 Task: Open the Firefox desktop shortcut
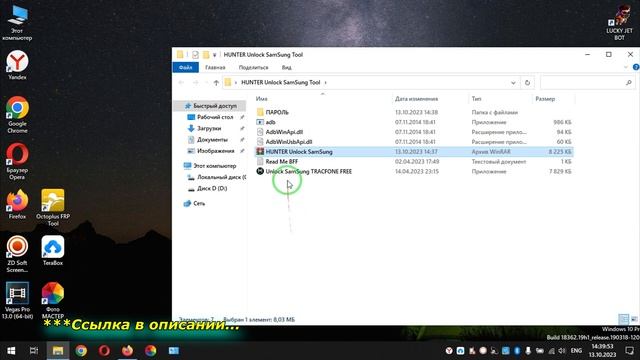pyautogui.click(x=17, y=204)
